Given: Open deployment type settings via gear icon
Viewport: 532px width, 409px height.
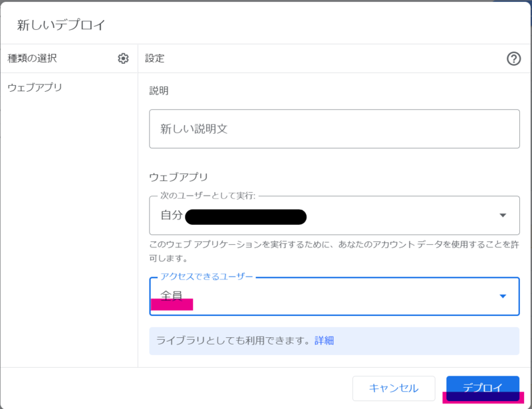Looking at the screenshot, I should pos(123,59).
